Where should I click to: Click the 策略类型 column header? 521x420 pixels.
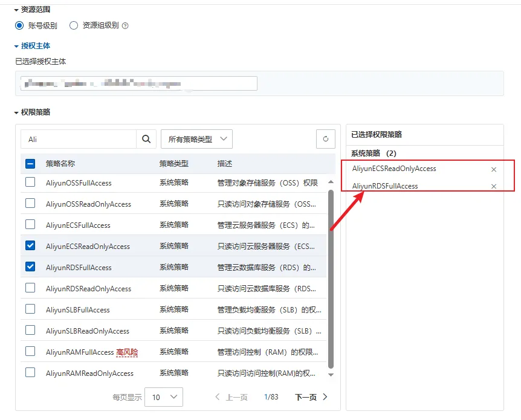point(174,164)
